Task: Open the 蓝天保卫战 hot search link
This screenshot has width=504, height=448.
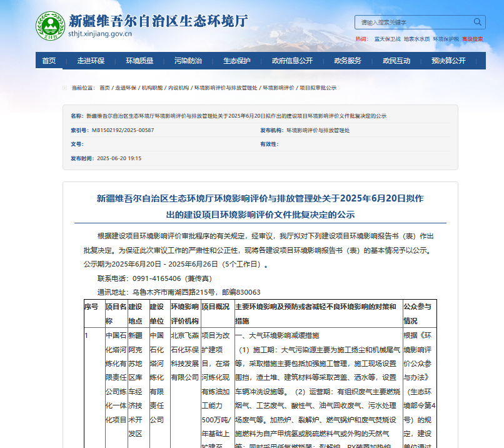Action: tap(387, 38)
